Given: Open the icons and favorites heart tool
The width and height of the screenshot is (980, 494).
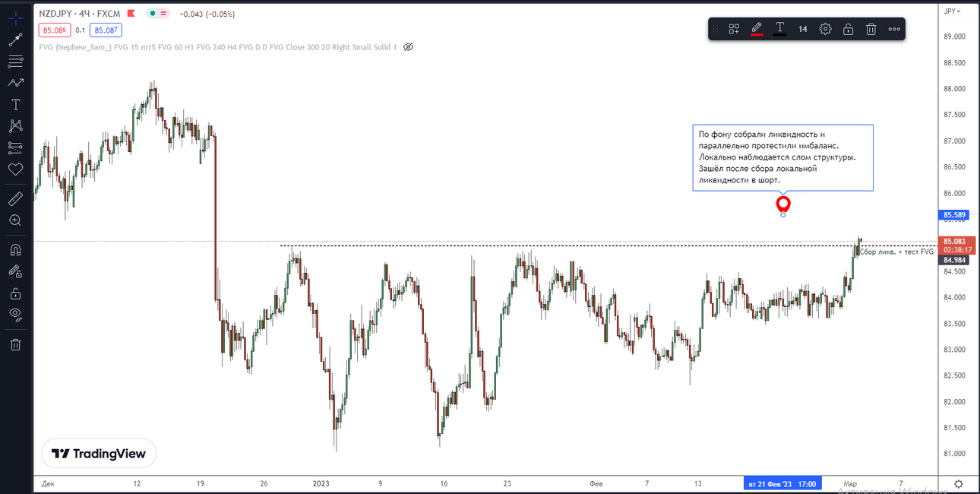Looking at the screenshot, I should pyautogui.click(x=15, y=169).
